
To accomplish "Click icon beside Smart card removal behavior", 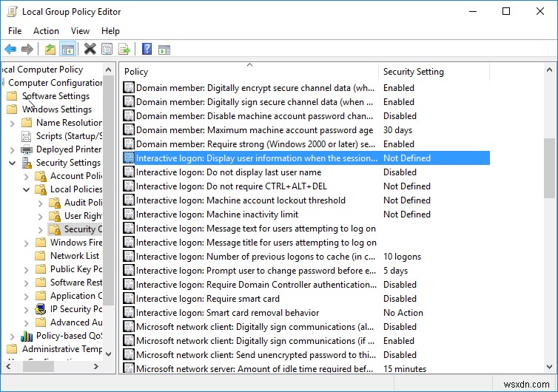I will [x=129, y=313].
